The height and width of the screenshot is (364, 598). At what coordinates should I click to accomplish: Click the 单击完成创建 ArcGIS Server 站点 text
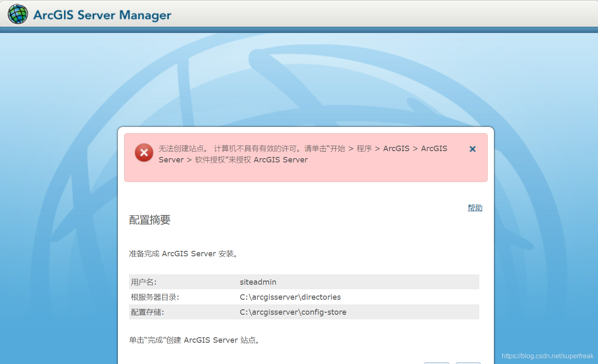click(x=195, y=340)
